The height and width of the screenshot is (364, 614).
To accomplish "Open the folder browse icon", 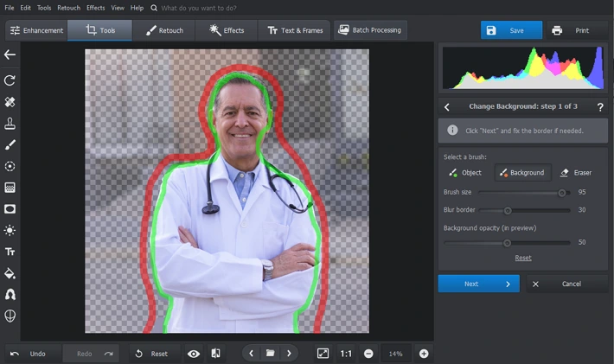I will (x=270, y=354).
